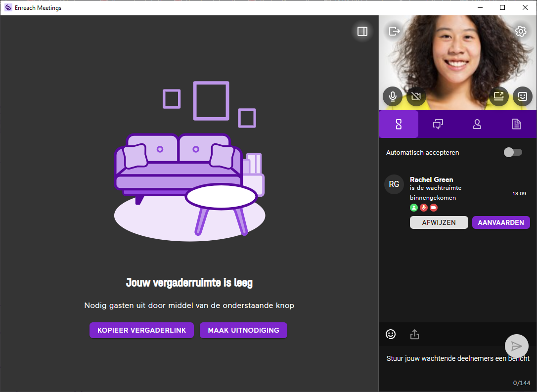
Task: Click Kopieer Vergaderlink button
Action: [141, 330]
